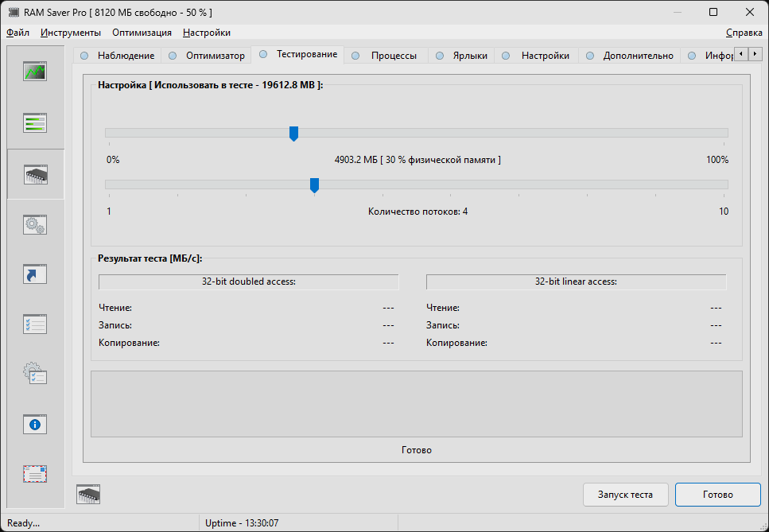
Task: Click the physical memory percentage slider handle
Action: [x=293, y=134]
